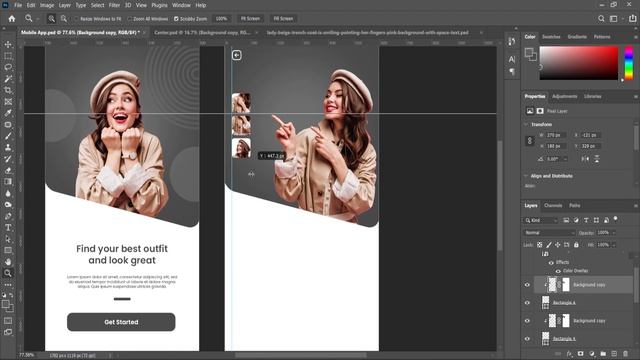Viewport: 640px width, 360px height.
Task: Select the Horizontal Type tool
Action: pos(8,227)
